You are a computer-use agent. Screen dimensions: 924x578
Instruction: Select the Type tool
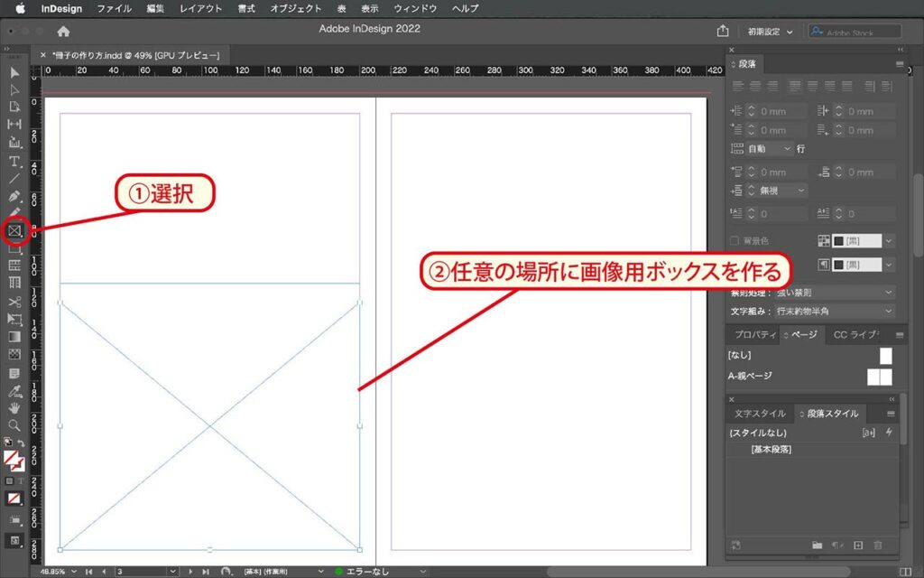click(x=14, y=163)
